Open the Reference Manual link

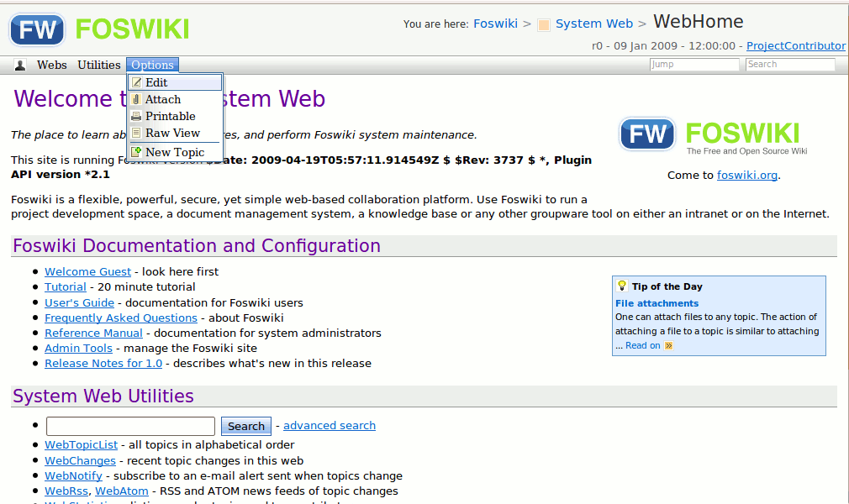pos(93,333)
